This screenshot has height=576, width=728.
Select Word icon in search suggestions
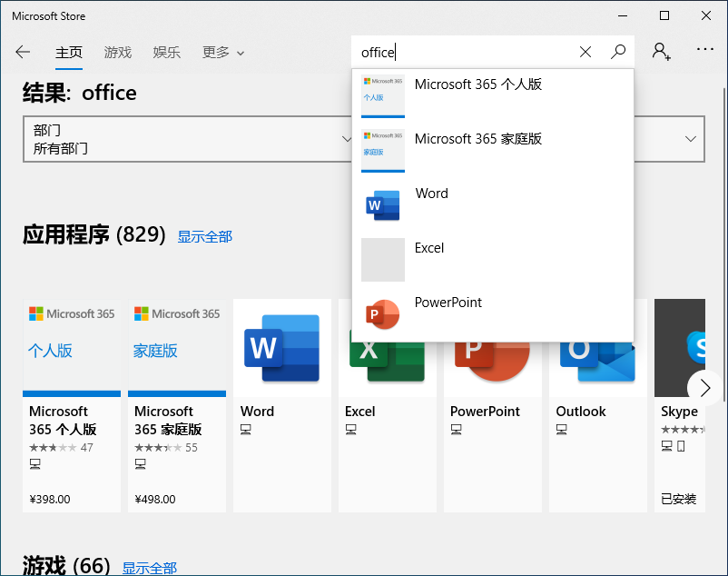click(x=382, y=205)
